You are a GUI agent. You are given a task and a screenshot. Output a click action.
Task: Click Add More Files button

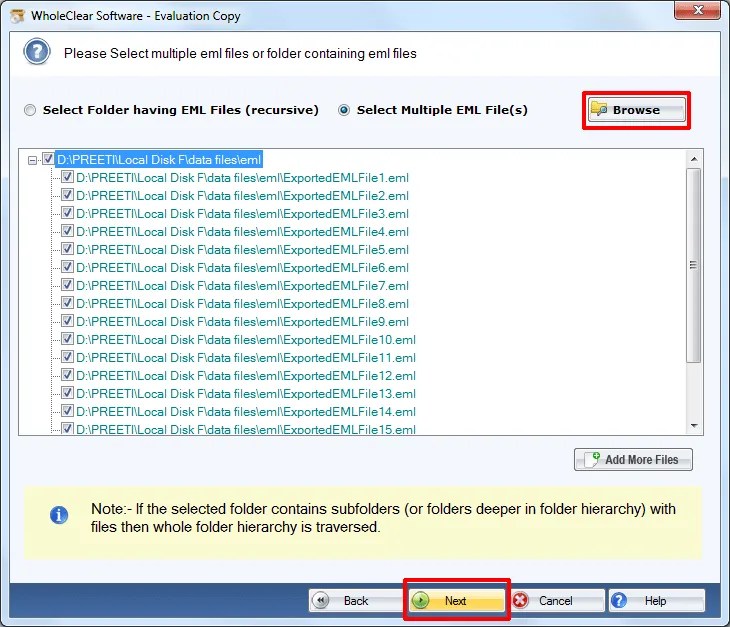(x=633, y=459)
